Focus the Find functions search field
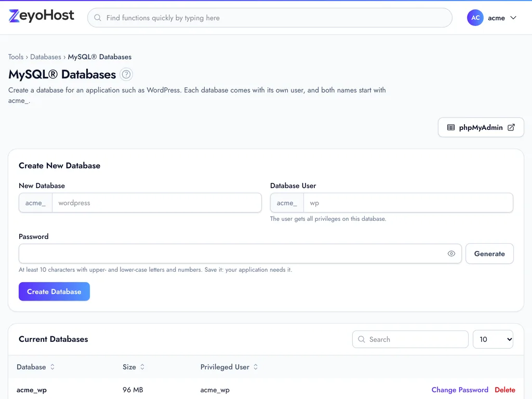This screenshot has height=399, width=532. (x=270, y=18)
